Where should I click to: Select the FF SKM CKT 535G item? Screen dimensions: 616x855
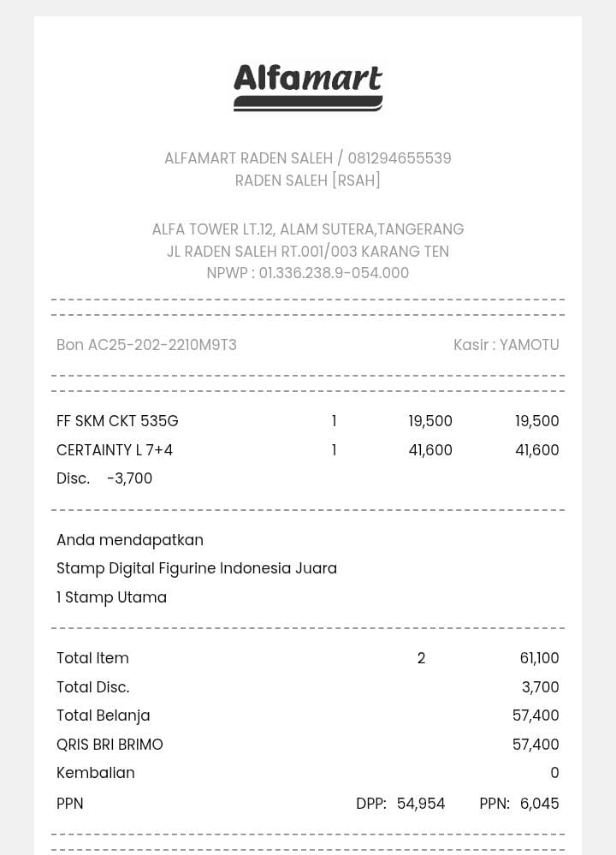[x=117, y=421]
